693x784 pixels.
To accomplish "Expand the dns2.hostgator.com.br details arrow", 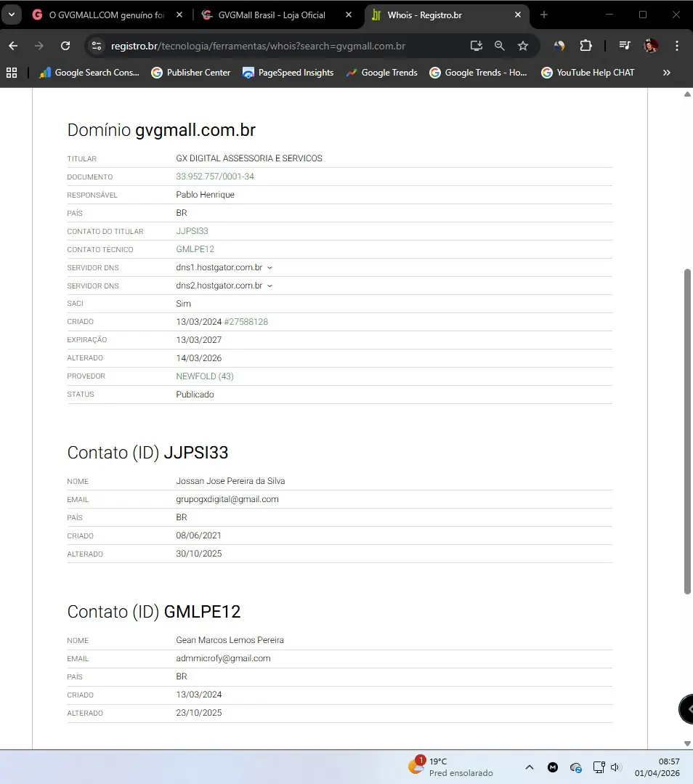I will [x=269, y=286].
